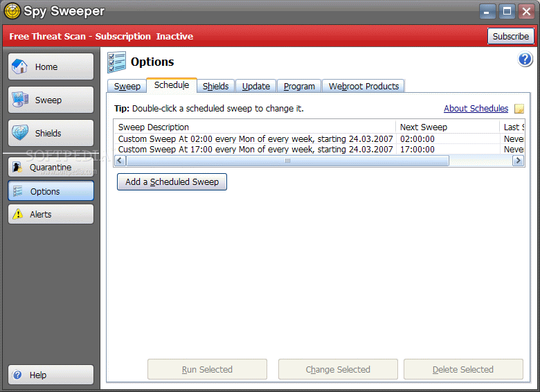This screenshot has height=392, width=540.
Task: Open the Quarantine section
Action: (x=51, y=168)
